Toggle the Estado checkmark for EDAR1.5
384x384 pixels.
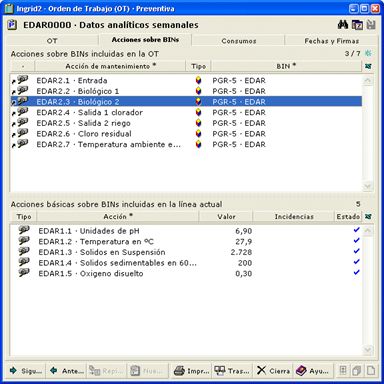(x=356, y=272)
